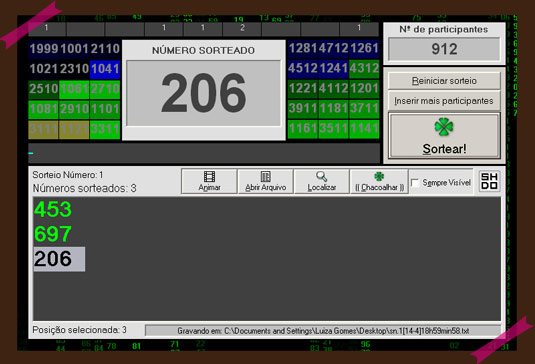Click grid cell 1161

pos(303,129)
